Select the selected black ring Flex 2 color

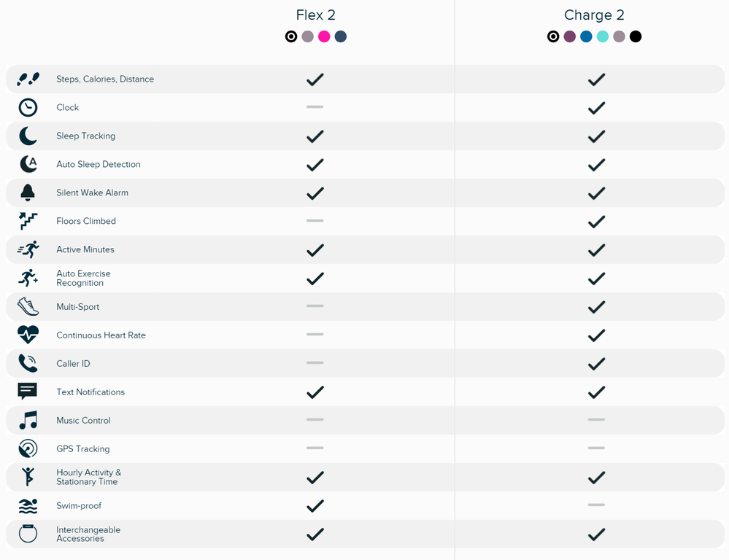(x=291, y=36)
